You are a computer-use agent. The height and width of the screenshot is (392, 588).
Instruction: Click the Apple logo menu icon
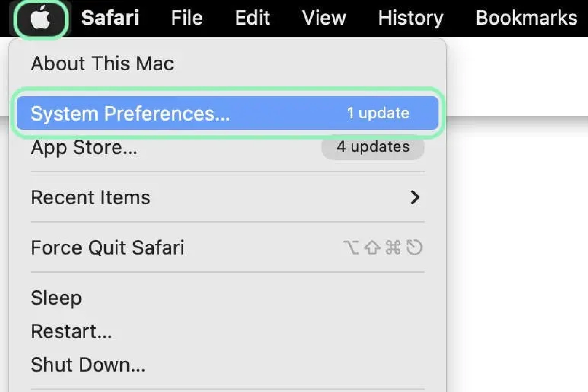coord(40,18)
